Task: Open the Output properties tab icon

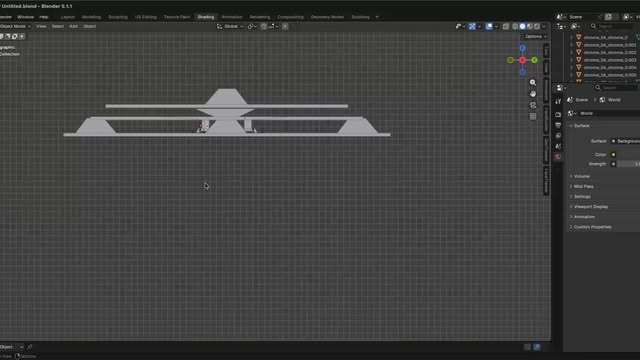Action: [x=558, y=125]
